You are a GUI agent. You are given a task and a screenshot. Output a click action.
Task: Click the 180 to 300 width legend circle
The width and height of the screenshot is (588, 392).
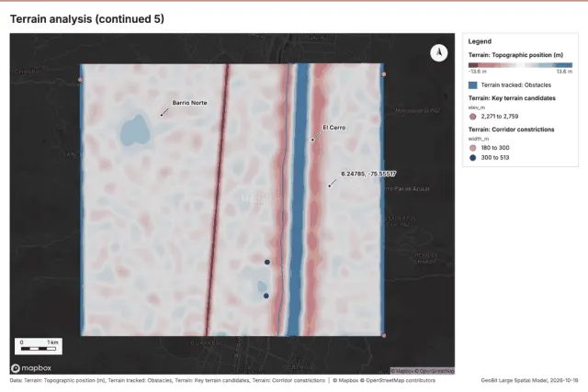point(473,148)
